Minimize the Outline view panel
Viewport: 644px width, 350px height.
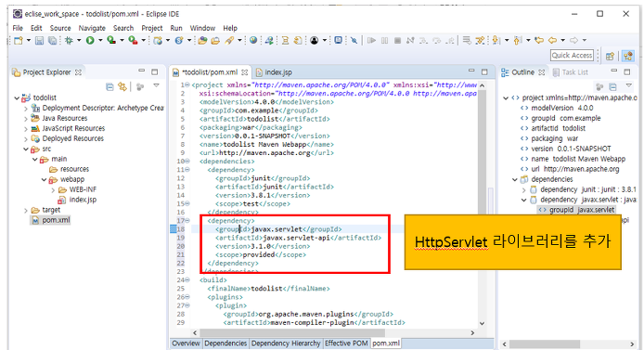[614, 71]
